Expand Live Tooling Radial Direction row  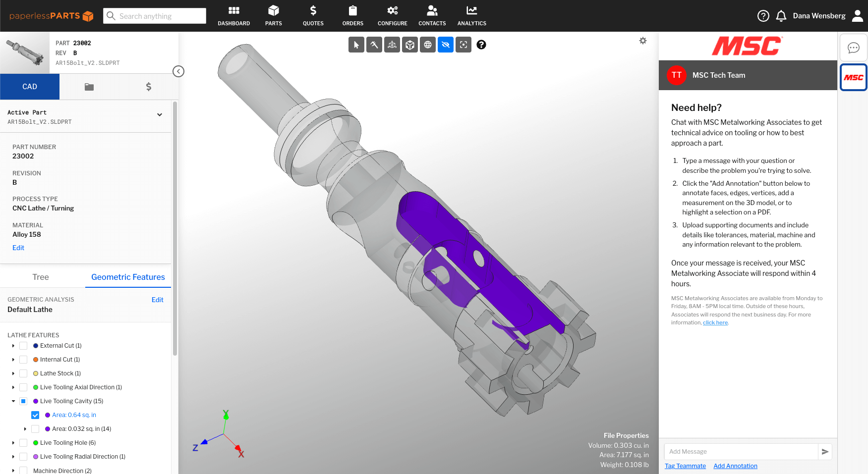13,457
